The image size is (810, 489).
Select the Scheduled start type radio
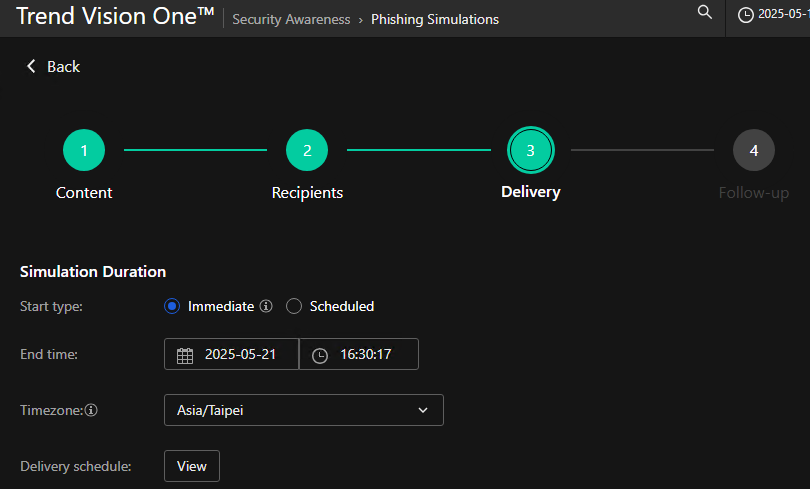click(294, 307)
